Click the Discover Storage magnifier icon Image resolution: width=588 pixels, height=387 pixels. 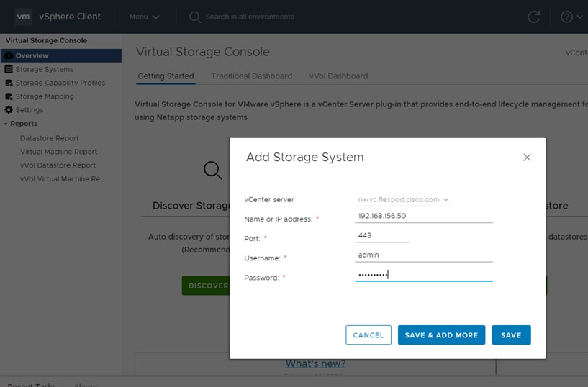[212, 170]
